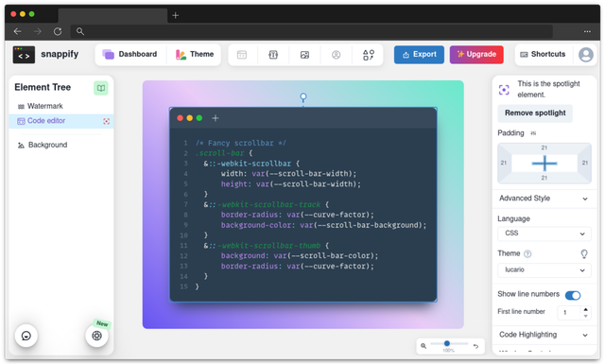
Task: Click the rotation handle above code editor
Action: coord(303,96)
